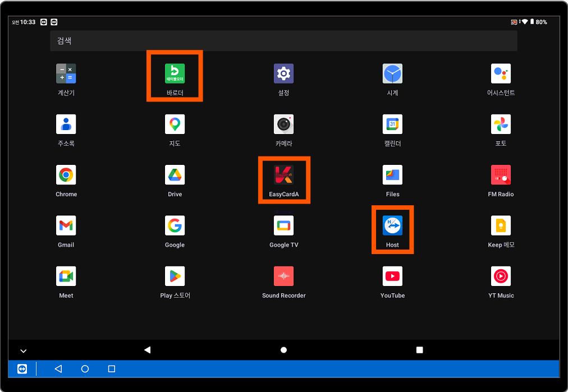Screen dimensions: 568x392
Task: Open Keep 메모 notes app
Action: pyautogui.click(x=501, y=225)
